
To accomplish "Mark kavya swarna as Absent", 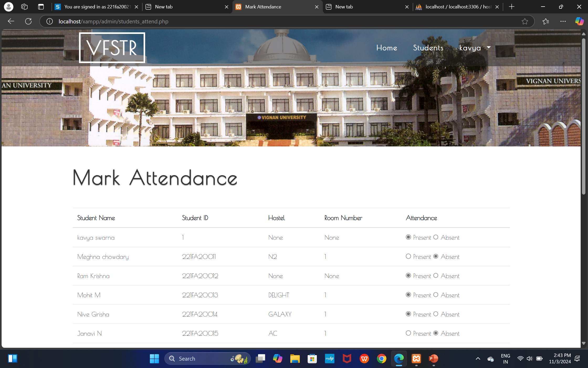I will pos(436,237).
